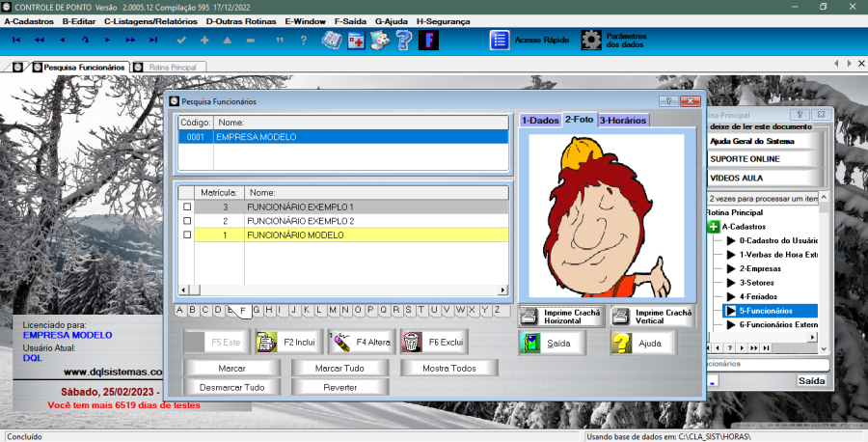Check the box for FUNCIONÁRIO EXEMPLO 1
The width and height of the screenshot is (868, 442).
click(x=187, y=207)
